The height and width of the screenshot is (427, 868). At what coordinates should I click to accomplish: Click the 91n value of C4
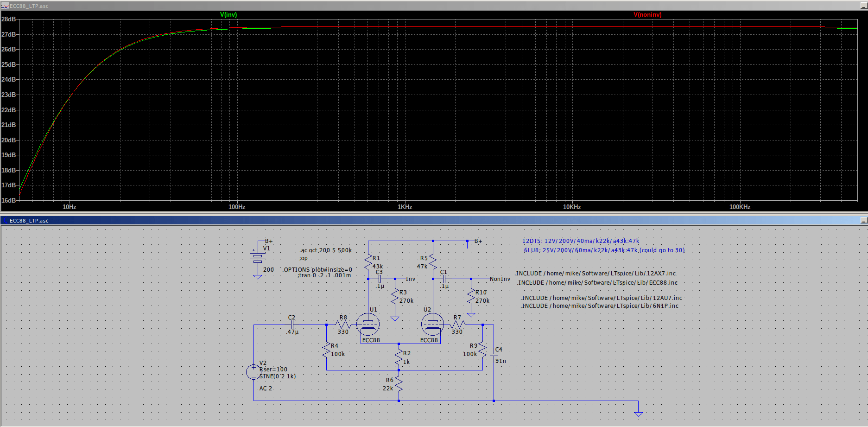[501, 361]
